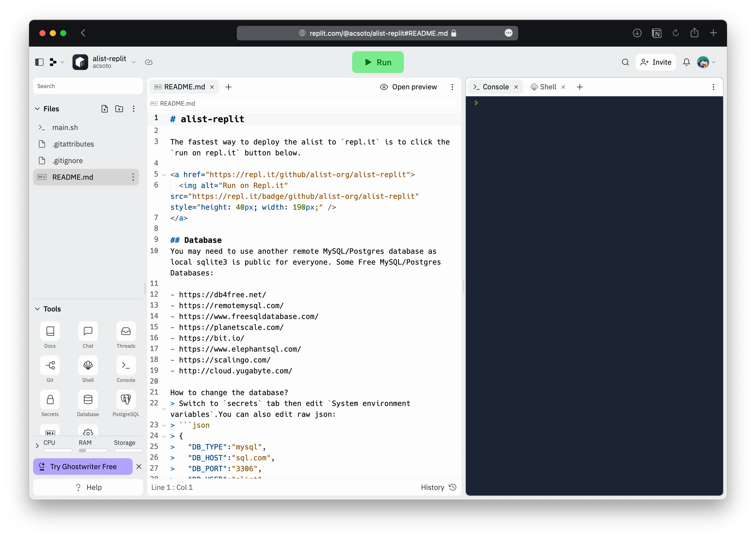
Task: Click the browser address bar URL
Action: click(x=379, y=33)
